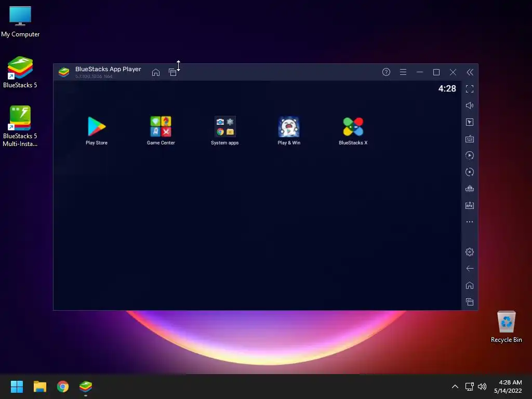This screenshot has height=399, width=532.
Task: Maximize the BlueStacks window
Action: click(436, 72)
